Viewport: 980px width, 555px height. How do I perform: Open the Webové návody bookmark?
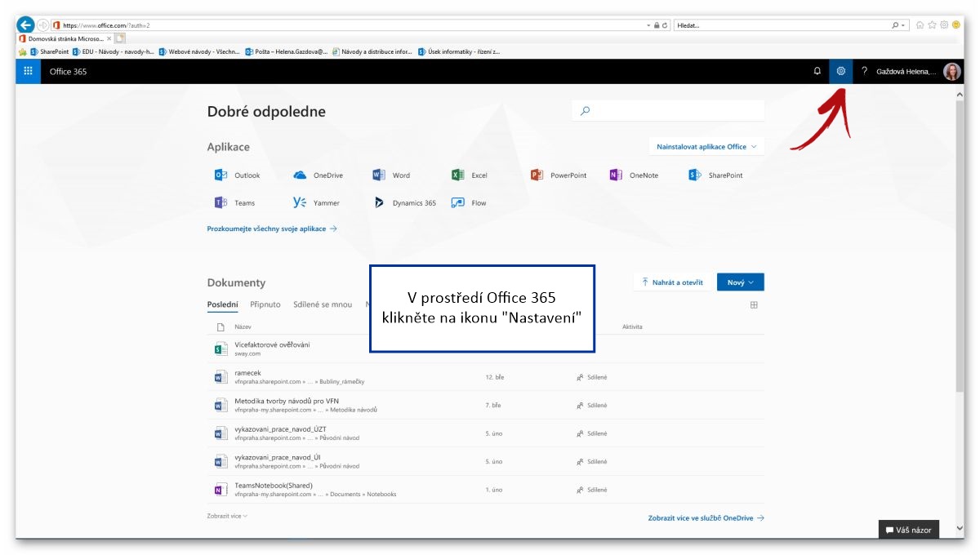pyautogui.click(x=200, y=51)
